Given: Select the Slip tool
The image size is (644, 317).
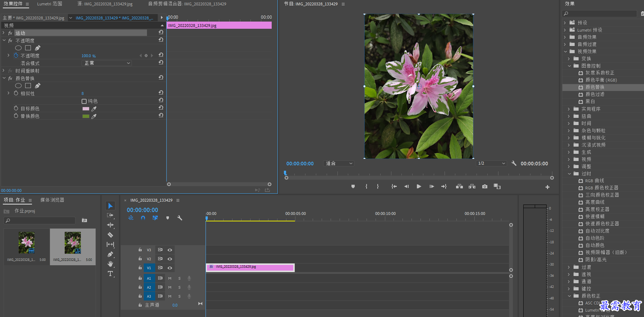Looking at the screenshot, I should [x=110, y=244].
